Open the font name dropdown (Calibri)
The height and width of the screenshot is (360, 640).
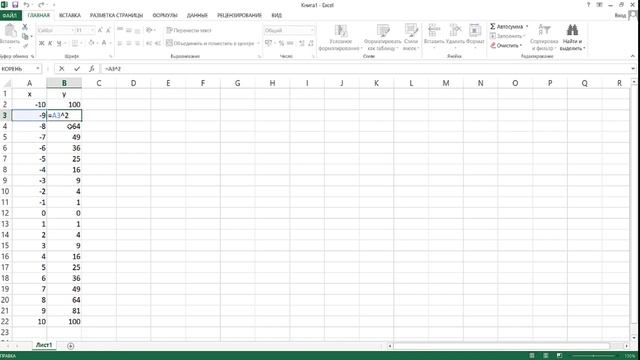click(x=73, y=30)
